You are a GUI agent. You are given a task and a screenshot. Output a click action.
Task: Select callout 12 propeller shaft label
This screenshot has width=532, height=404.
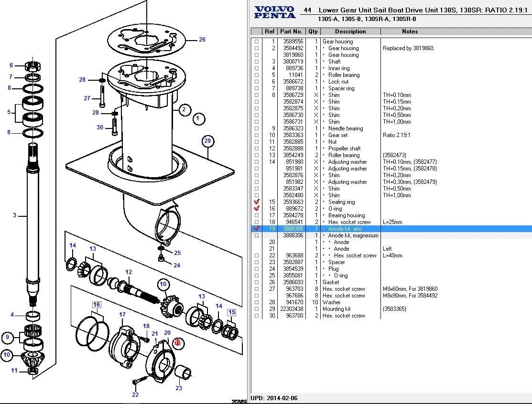128,272
